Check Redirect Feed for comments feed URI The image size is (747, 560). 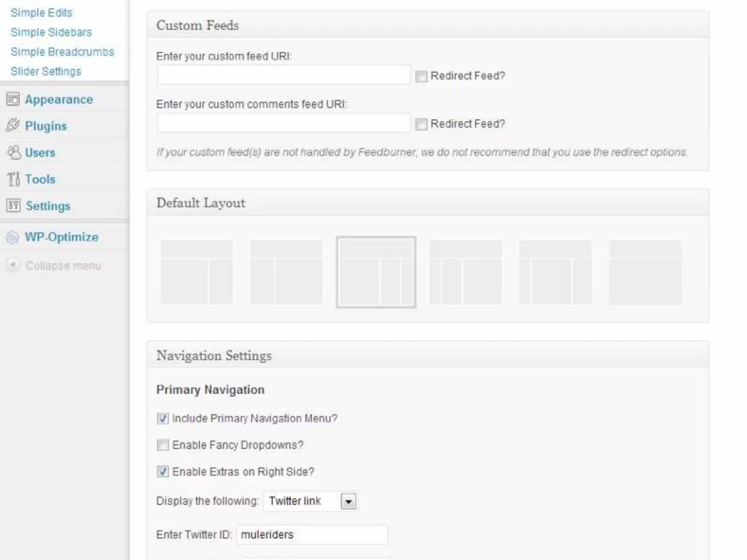pos(421,124)
